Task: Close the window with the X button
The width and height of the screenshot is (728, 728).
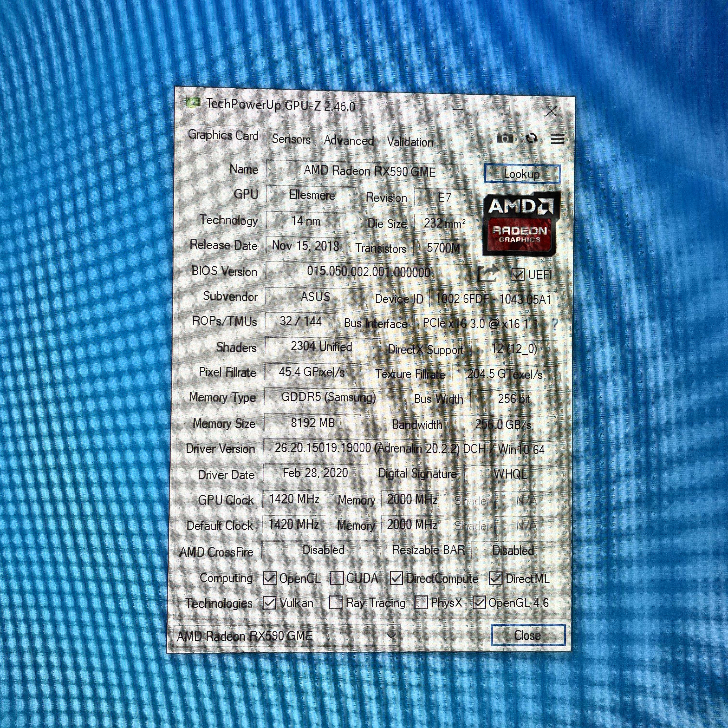Action: pyautogui.click(x=551, y=111)
